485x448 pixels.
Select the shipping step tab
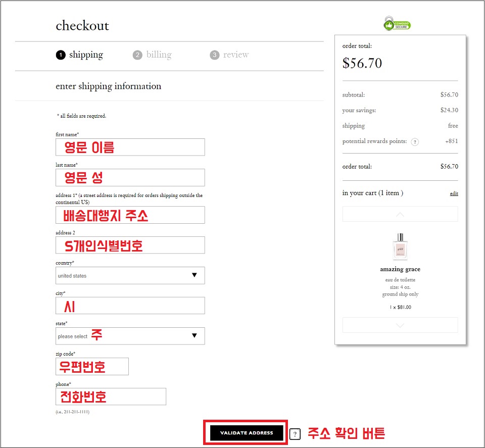tap(79, 55)
